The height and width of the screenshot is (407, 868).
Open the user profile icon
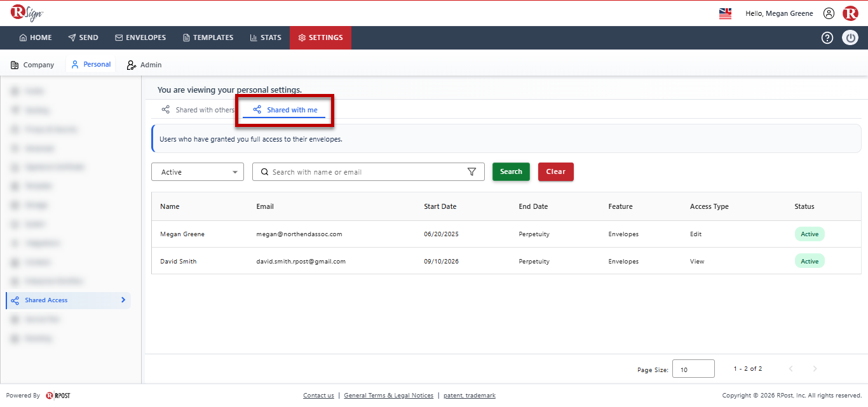(x=829, y=13)
